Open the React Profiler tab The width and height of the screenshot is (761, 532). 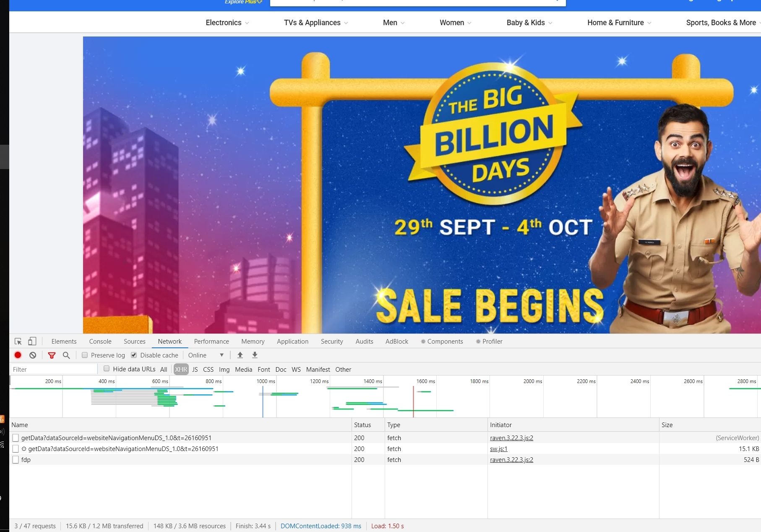[x=489, y=342]
